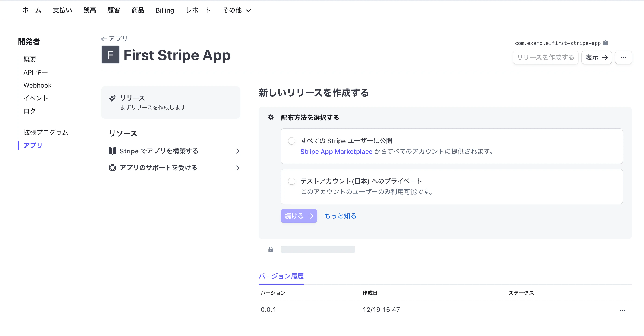Open the アプリのサポートを受ける resource link

click(158, 168)
